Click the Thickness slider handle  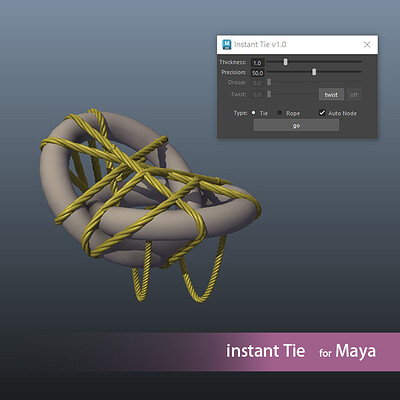[x=285, y=62]
